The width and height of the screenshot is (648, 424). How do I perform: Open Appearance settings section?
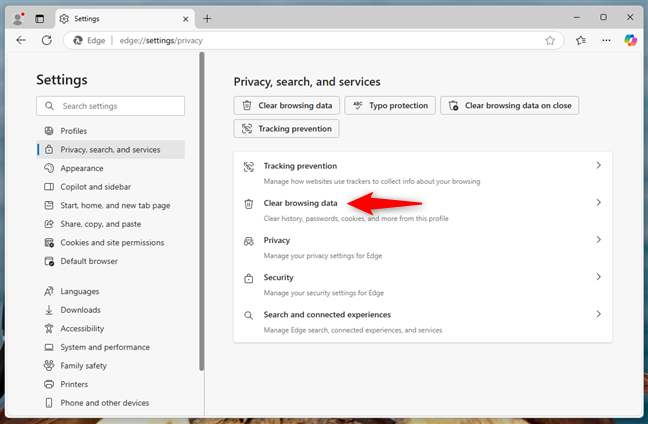coord(110,168)
